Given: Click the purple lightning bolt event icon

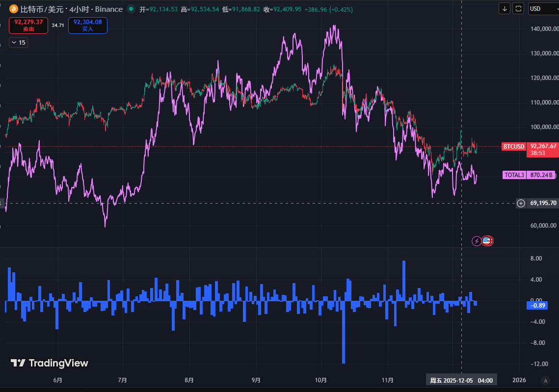Looking at the screenshot, I should pyautogui.click(x=476, y=240).
